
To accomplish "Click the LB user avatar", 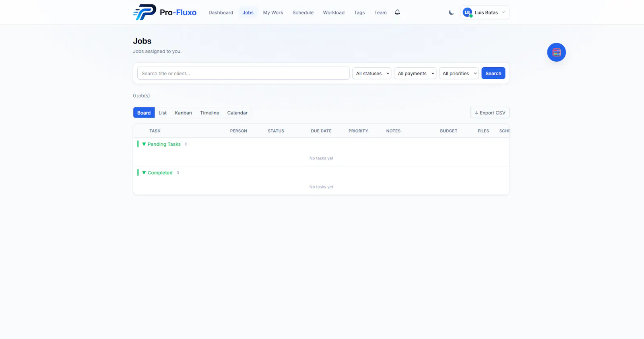I will (x=467, y=12).
